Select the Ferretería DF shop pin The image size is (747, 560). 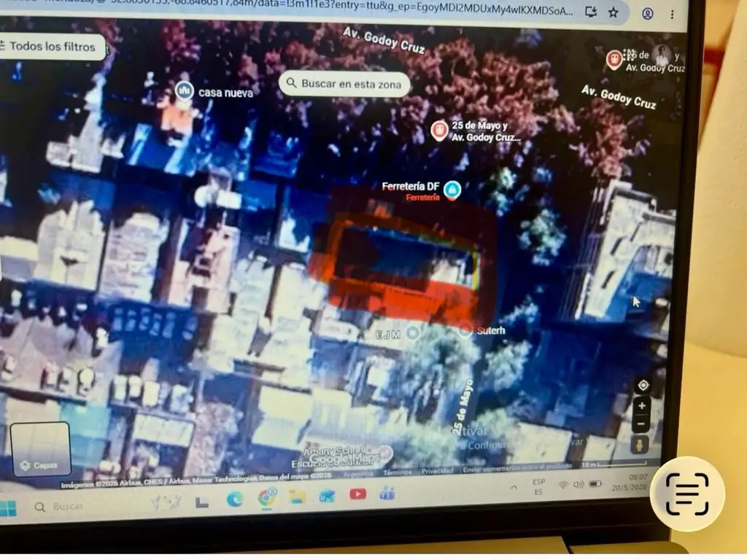click(x=452, y=190)
